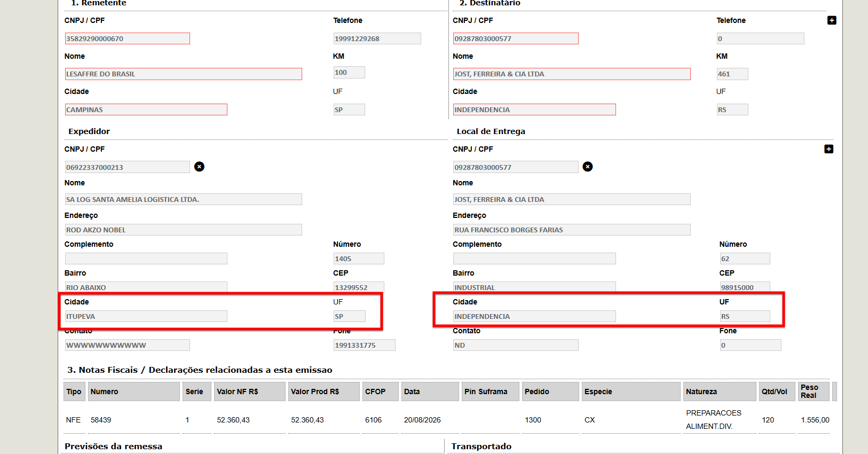
Task: Click the Tipo column header
Action: tap(74, 392)
